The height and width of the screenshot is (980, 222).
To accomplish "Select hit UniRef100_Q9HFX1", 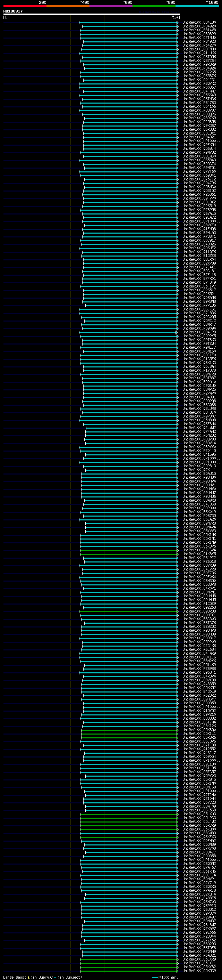I will [199, 615].
